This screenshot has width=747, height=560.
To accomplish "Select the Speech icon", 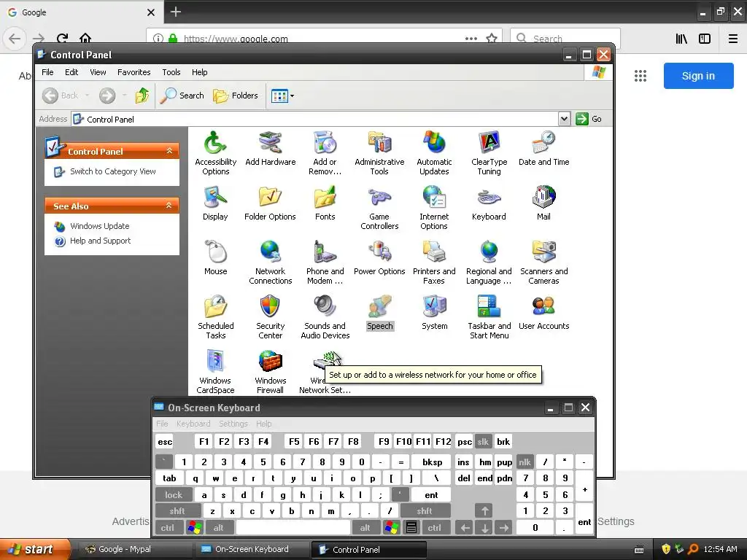I will point(379,312).
